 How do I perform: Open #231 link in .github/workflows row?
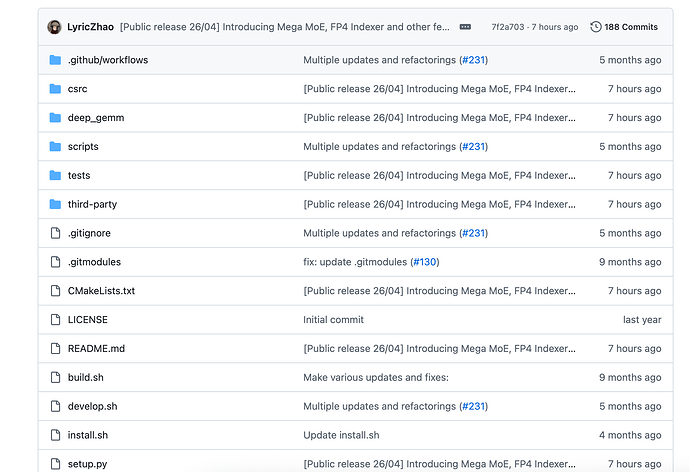click(473, 60)
